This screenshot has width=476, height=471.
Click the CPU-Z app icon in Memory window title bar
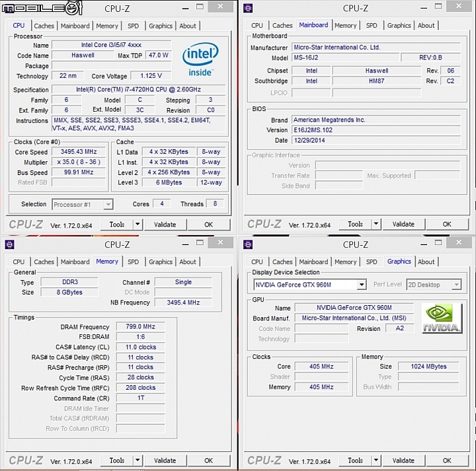pyautogui.click(x=9, y=244)
